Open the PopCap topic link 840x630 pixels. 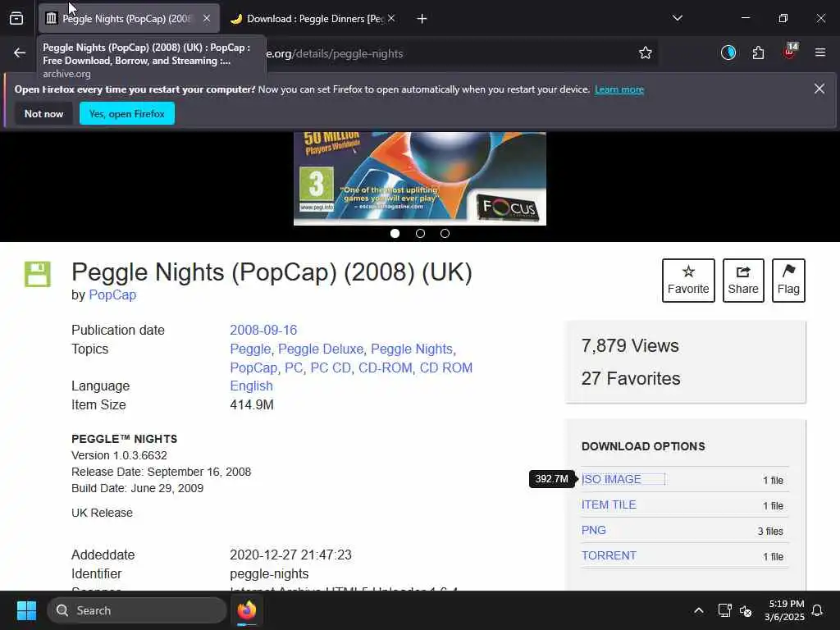tap(253, 368)
